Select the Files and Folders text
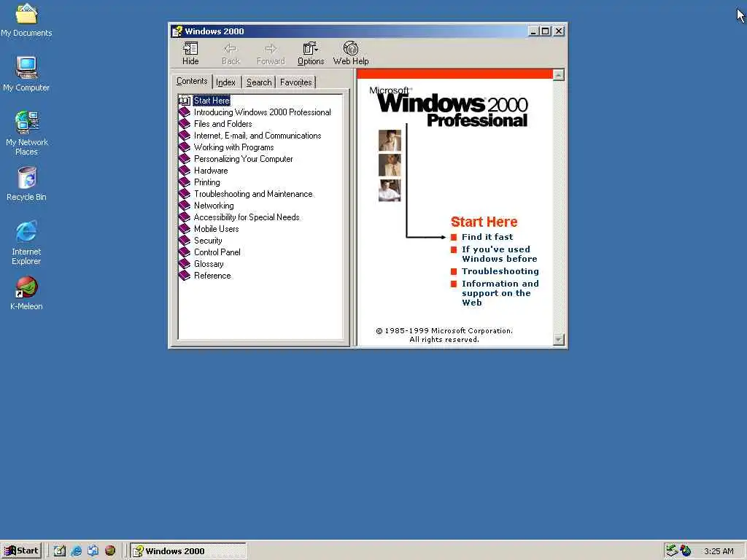747x560 pixels. coord(222,124)
